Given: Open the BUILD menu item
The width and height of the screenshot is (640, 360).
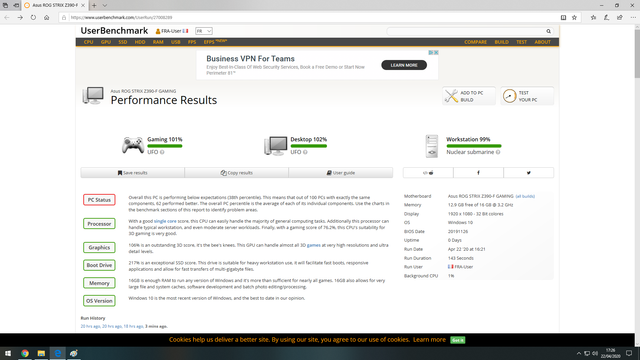Looking at the screenshot, I should point(502,42).
